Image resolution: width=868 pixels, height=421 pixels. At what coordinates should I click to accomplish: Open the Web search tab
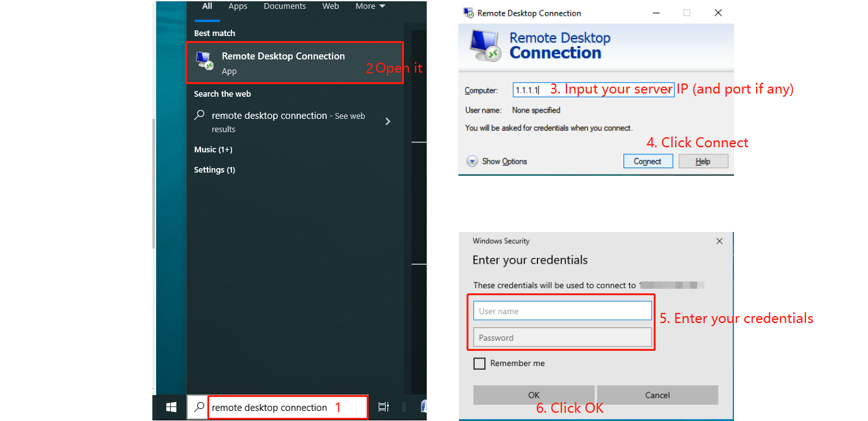331,6
